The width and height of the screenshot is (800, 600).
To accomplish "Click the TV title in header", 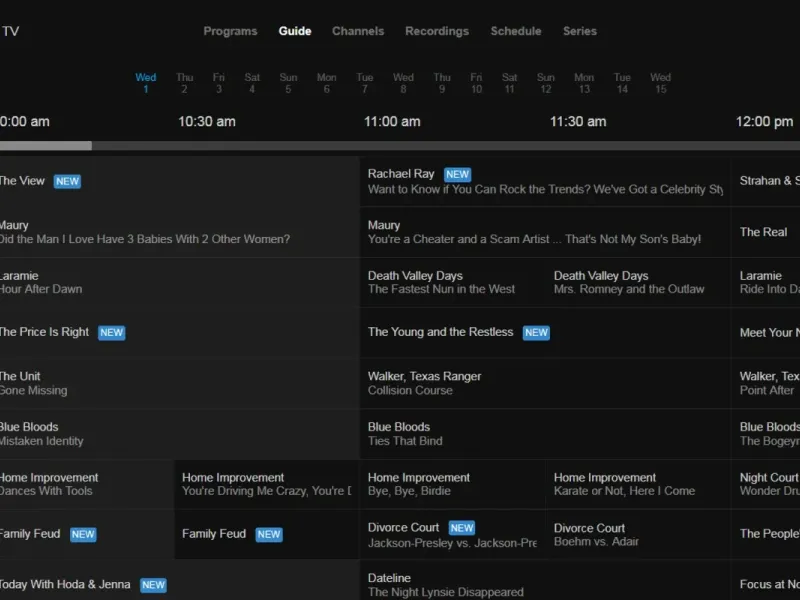I will pos(10,31).
